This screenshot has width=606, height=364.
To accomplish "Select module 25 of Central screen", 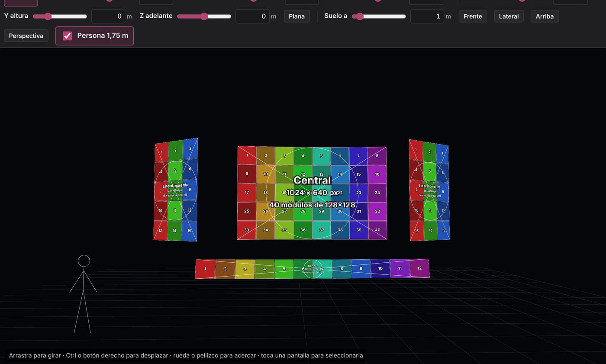I will [246, 211].
